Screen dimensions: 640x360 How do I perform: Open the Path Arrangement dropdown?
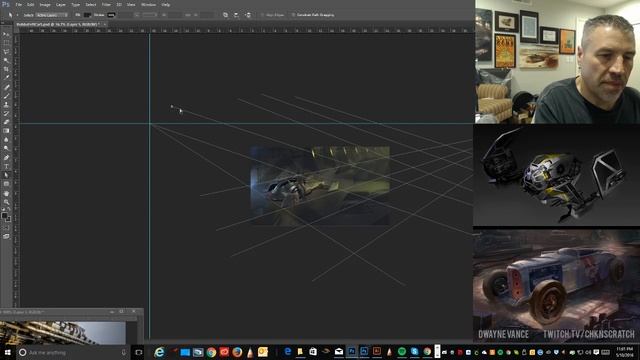(248, 15)
